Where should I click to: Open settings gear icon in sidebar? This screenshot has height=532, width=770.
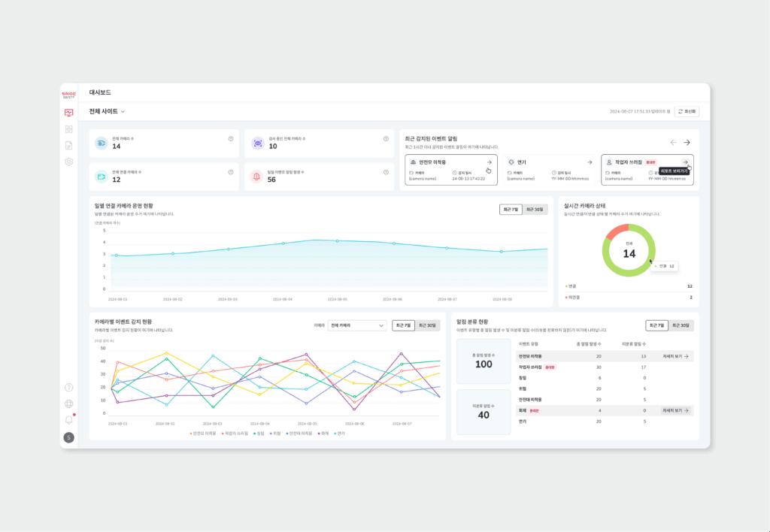68,162
